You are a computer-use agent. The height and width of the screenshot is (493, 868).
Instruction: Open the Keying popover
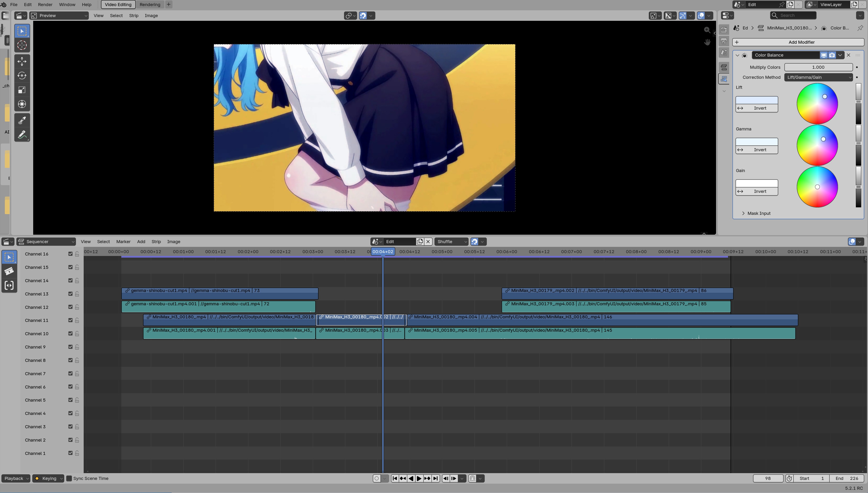point(48,479)
